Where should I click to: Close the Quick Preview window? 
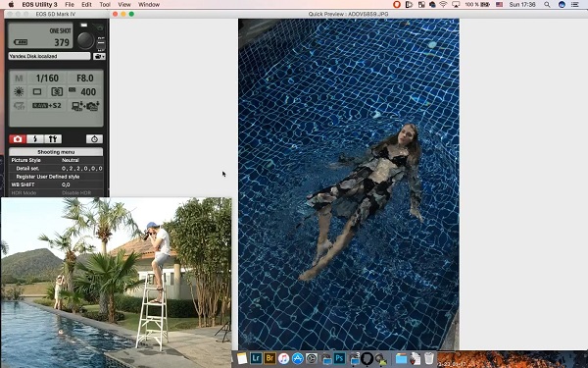tap(115, 14)
